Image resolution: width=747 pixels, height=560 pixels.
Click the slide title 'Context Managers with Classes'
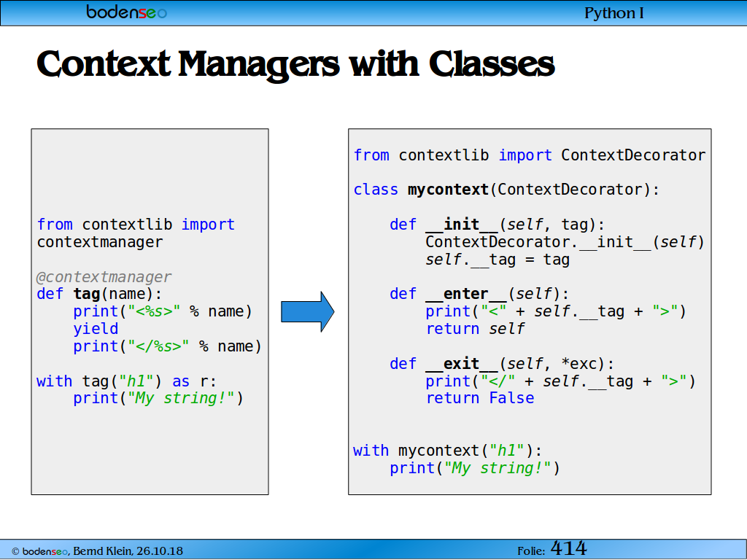tap(295, 64)
